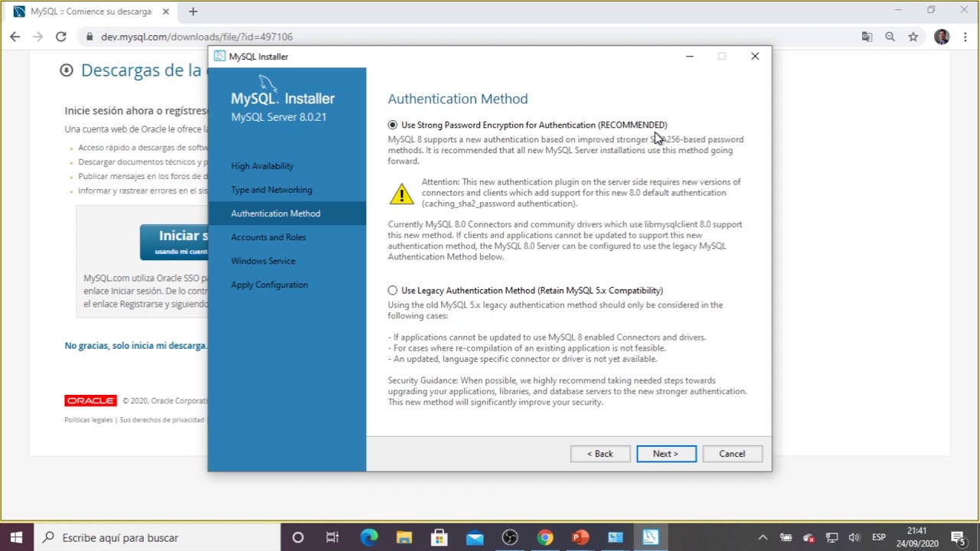Select the MySQL Comience su descarga tab
The width and height of the screenshot is (980, 551).
92,11
